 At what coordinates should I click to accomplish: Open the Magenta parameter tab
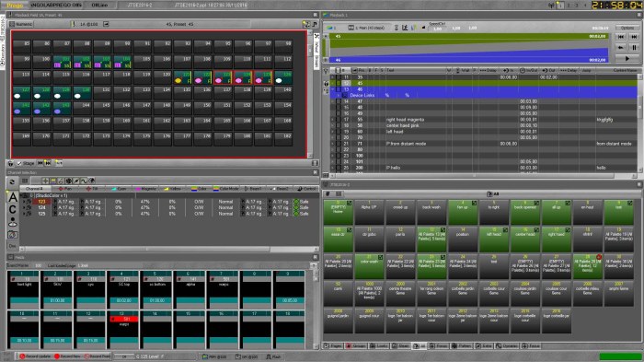point(145,189)
